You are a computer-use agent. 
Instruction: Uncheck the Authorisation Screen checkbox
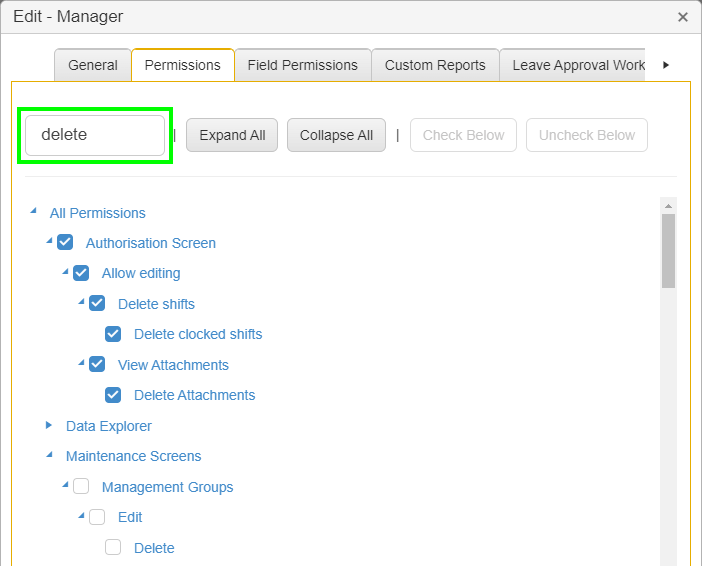pyautogui.click(x=65, y=242)
